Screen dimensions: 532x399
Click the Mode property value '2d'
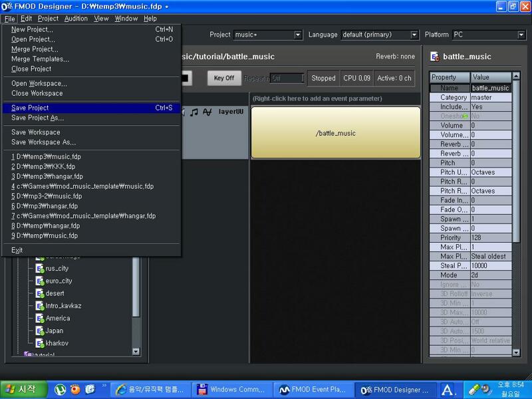tap(491, 275)
